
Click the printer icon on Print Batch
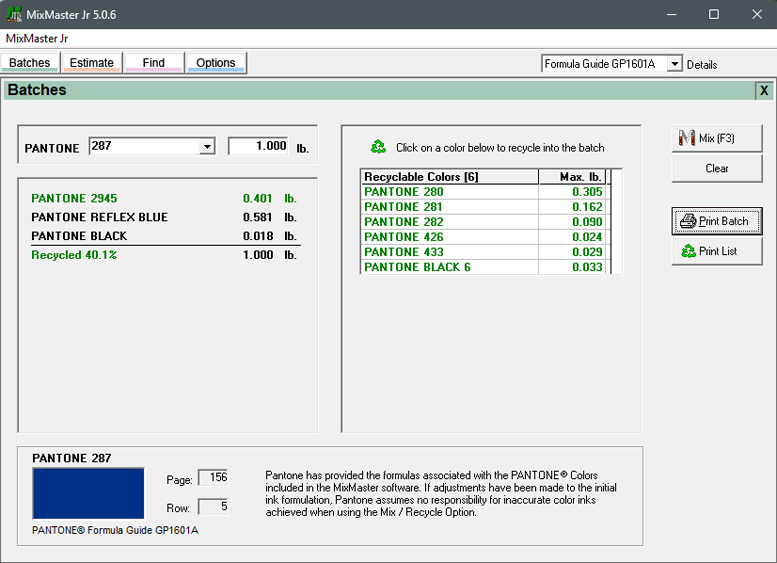(x=687, y=221)
